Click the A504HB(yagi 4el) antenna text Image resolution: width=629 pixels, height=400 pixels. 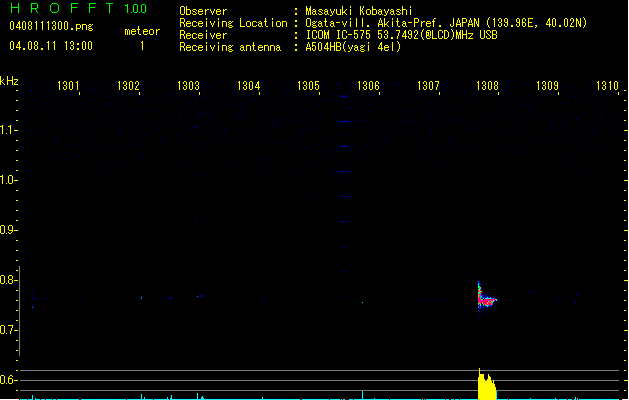coord(353,47)
